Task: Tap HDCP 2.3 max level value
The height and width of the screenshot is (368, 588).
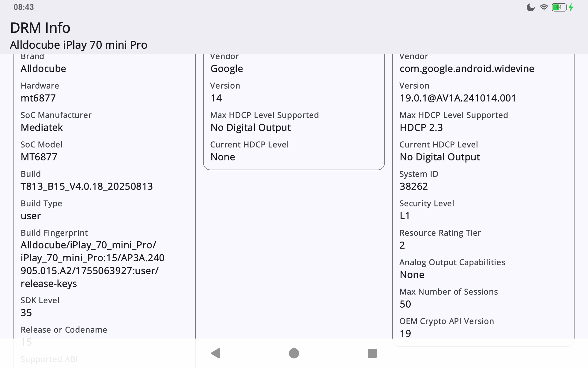Action: tap(421, 128)
